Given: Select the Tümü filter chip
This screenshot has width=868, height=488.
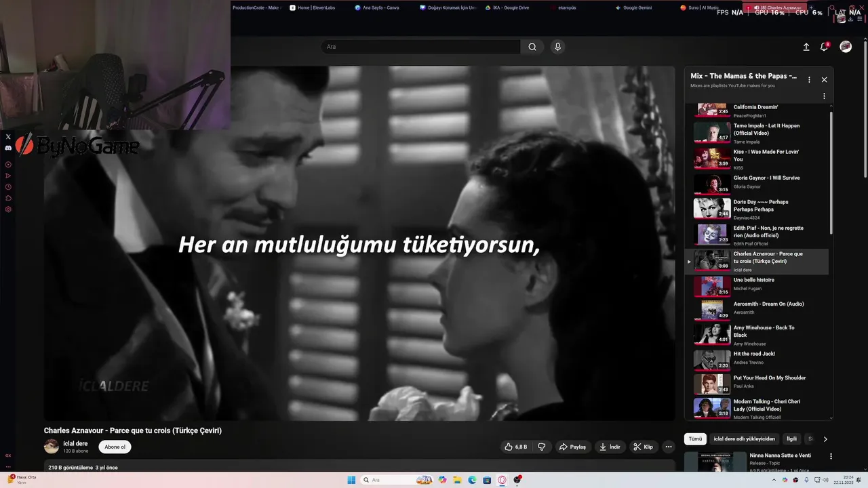Looking at the screenshot, I should 695,439.
